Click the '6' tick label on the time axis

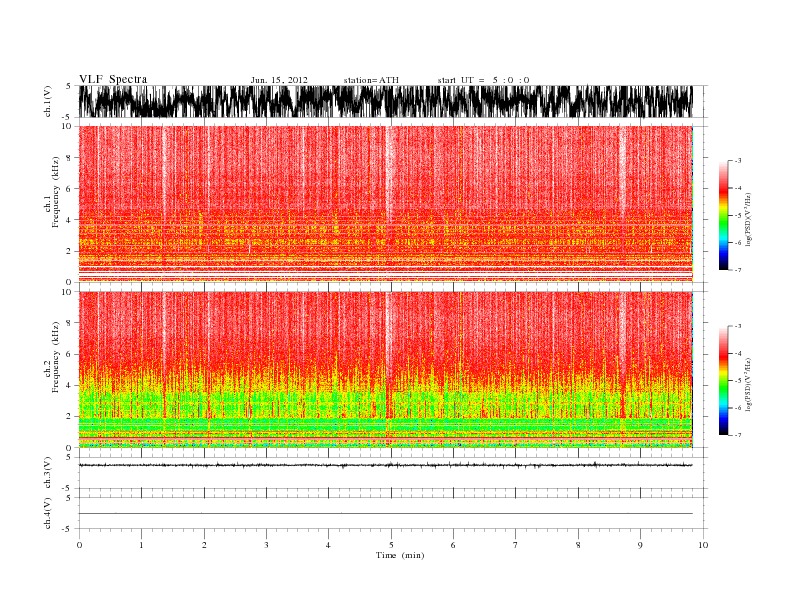(x=453, y=545)
